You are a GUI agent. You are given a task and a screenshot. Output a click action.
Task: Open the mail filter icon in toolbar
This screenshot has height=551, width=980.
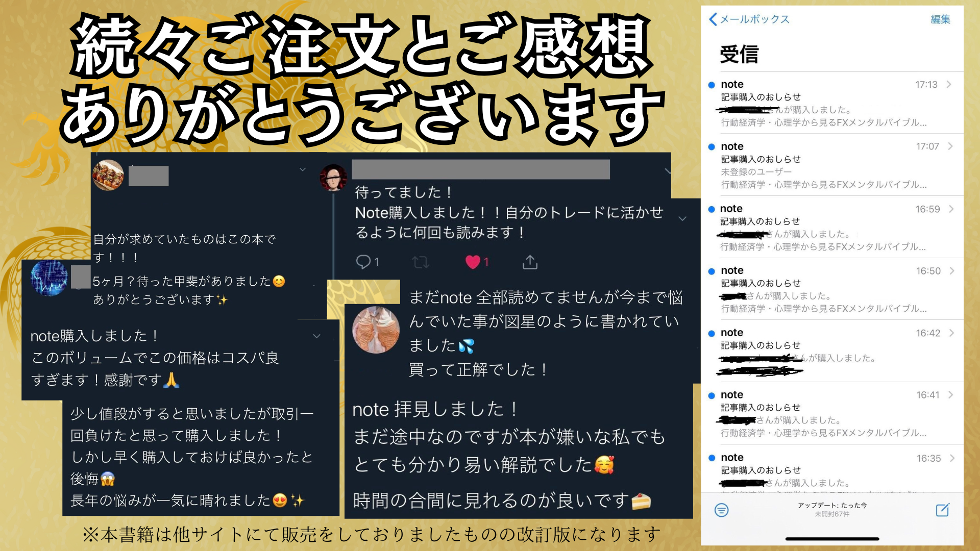[721, 510]
